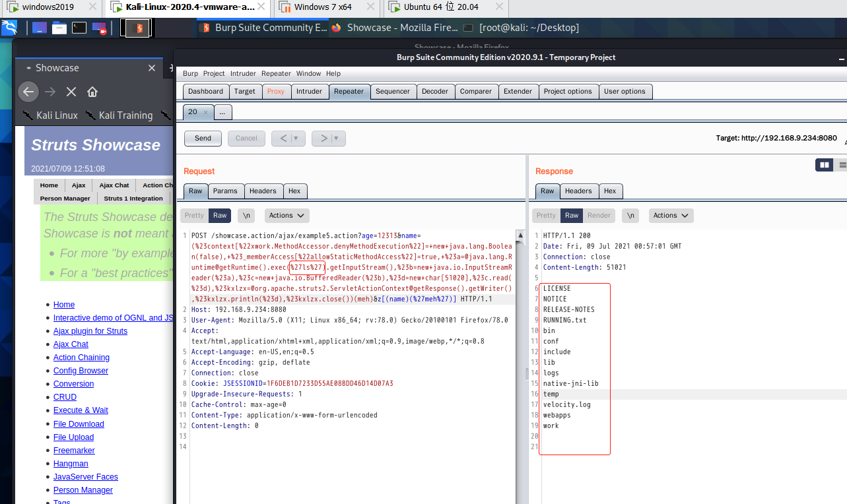Go back in Firefox with the back arrow

pos(27,92)
